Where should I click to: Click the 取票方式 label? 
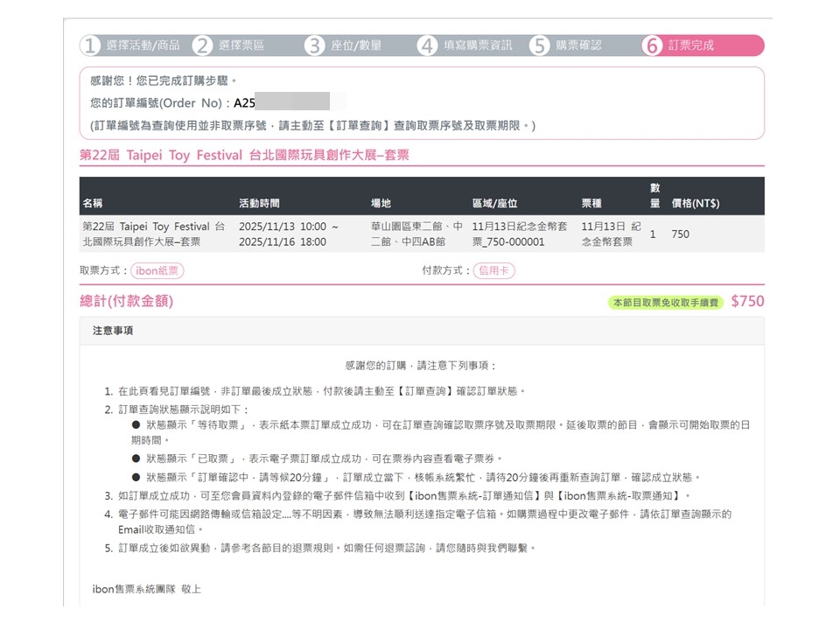click(x=103, y=270)
